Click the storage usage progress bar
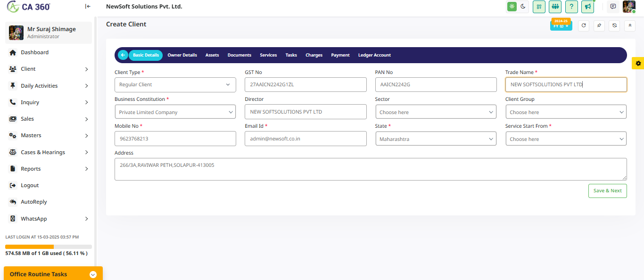The height and width of the screenshot is (280, 644). [49, 247]
